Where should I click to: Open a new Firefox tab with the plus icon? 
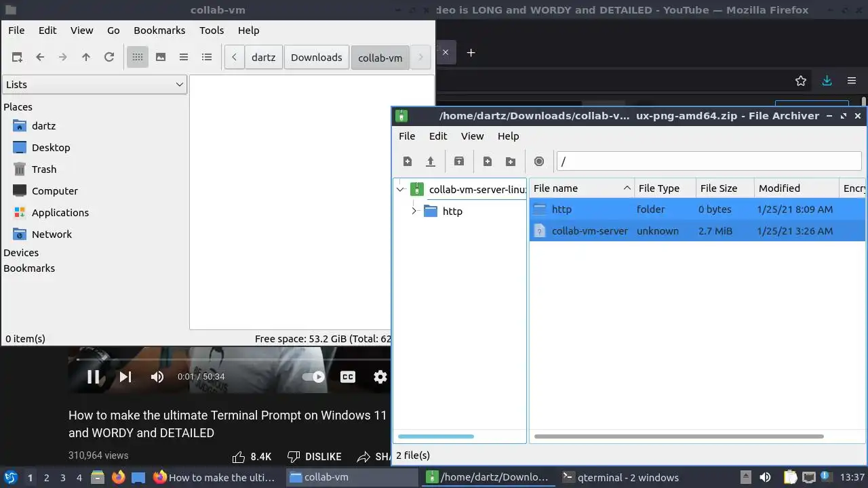[x=471, y=52]
